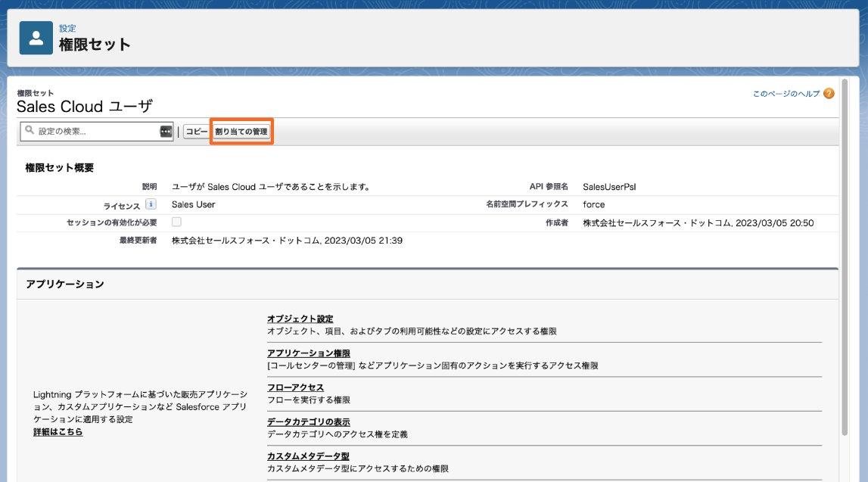
Task: Click the 権限セット概要 heading
Action: pyautogui.click(x=59, y=168)
